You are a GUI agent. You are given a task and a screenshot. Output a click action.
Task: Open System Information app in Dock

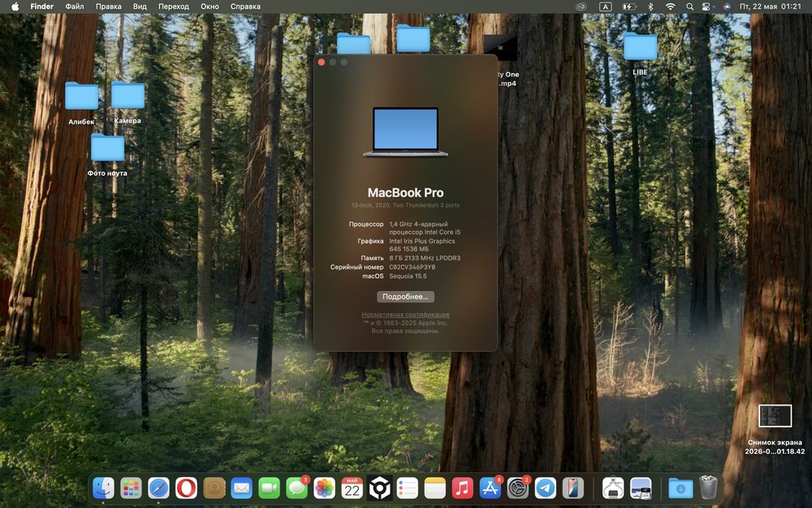tap(613, 488)
